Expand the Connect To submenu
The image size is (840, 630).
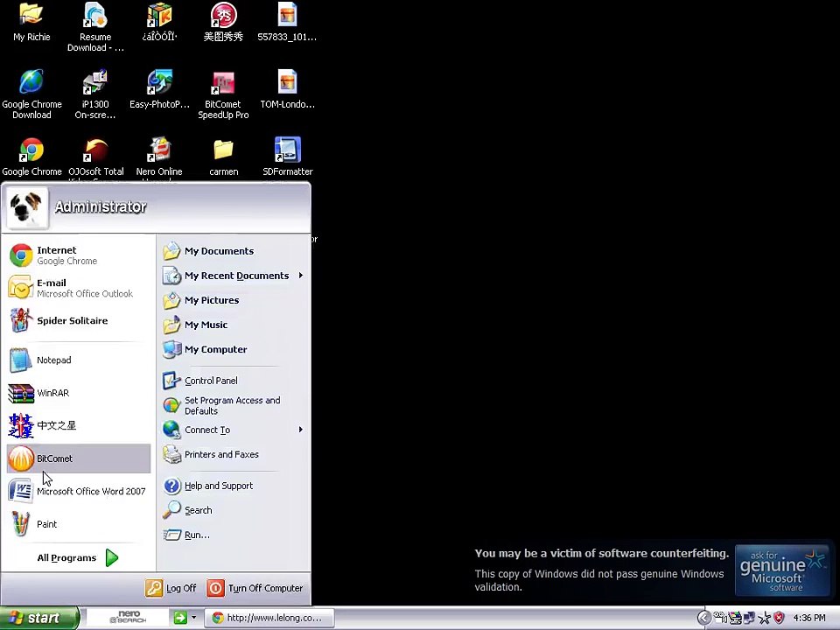(x=234, y=430)
